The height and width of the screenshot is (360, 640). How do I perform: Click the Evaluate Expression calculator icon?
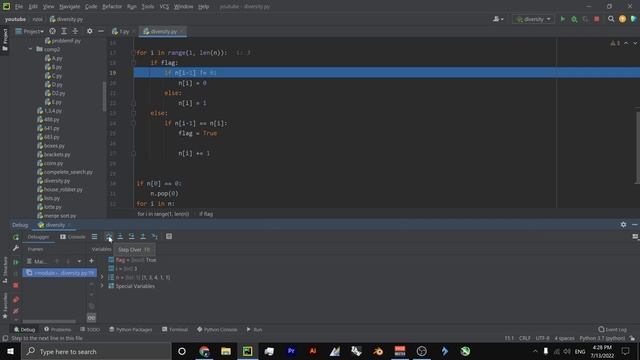tap(169, 236)
